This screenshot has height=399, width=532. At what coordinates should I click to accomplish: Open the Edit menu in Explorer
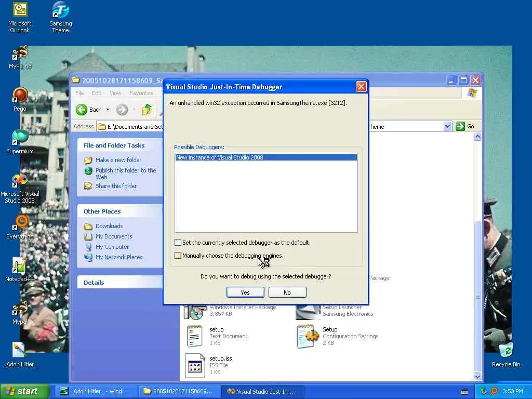tap(96, 93)
